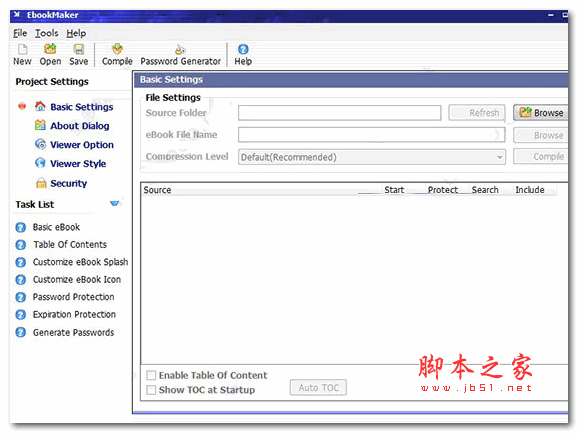Click the Search column header
Viewport: 579px width, 434px height.
point(485,190)
